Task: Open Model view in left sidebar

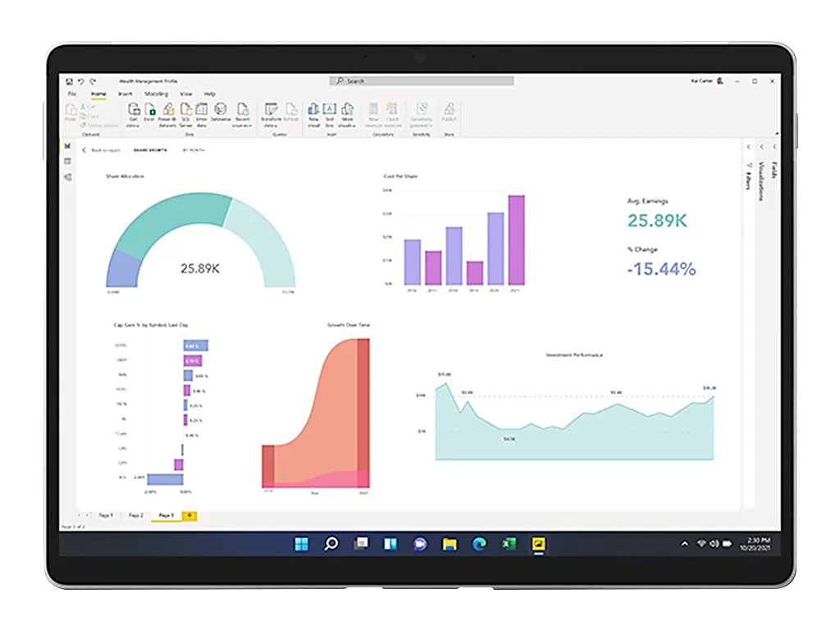Action: click(67, 176)
